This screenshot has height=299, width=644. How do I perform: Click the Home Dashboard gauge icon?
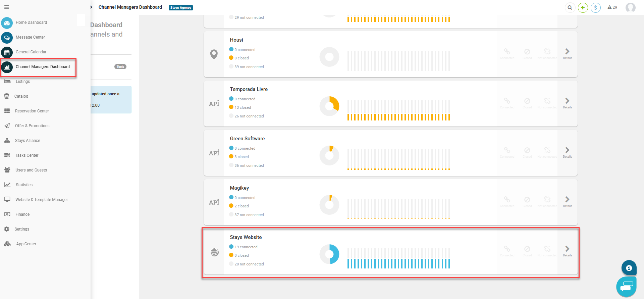pyautogui.click(x=7, y=23)
